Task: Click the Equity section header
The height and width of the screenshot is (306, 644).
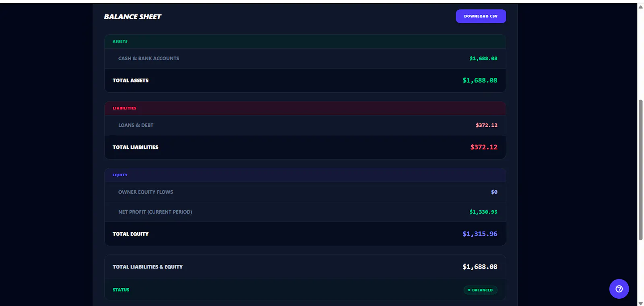Action: (305, 175)
